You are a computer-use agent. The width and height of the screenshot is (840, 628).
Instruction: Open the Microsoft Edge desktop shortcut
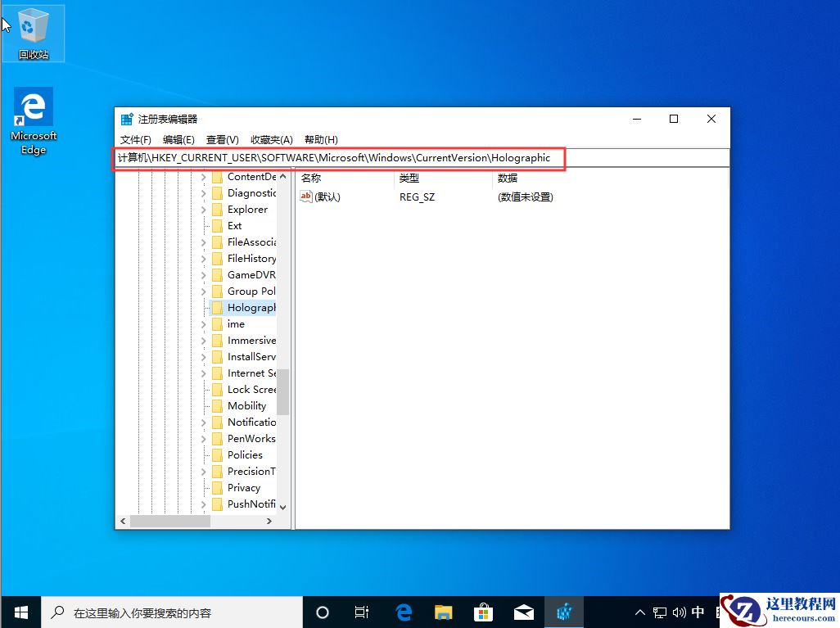pos(33,111)
